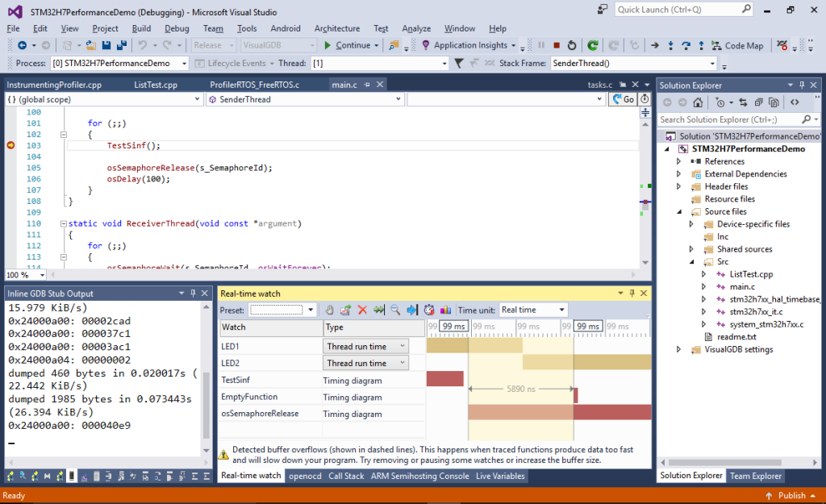
Task: Click the bar chart icon in Real-time watch
Action: tap(445, 310)
